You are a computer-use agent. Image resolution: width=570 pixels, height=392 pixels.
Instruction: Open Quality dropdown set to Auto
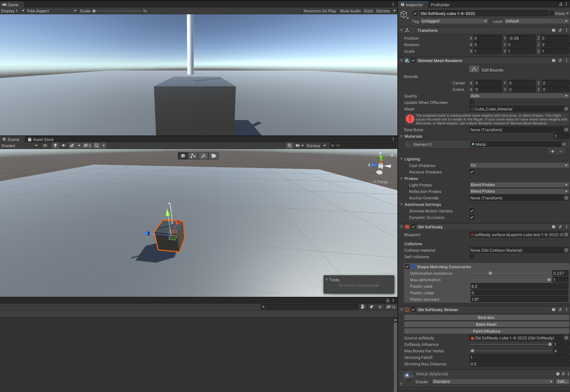519,96
